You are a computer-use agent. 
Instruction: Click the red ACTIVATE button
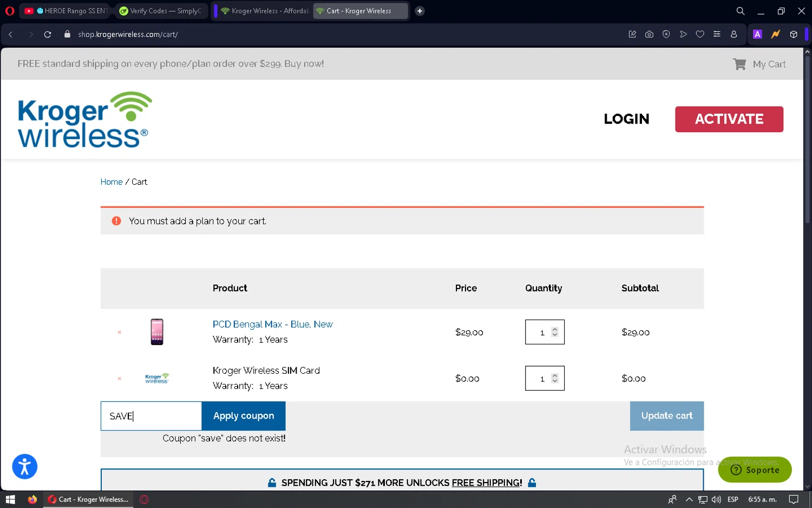click(x=729, y=119)
